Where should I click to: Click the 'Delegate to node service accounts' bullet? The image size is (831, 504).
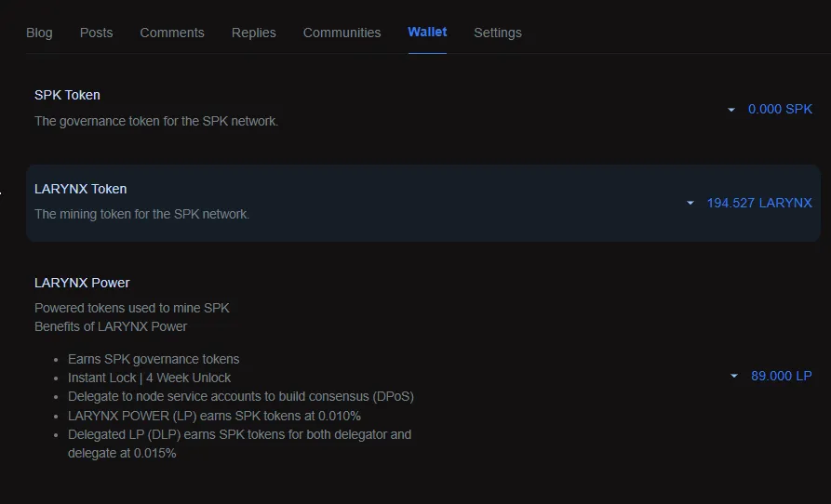point(241,396)
